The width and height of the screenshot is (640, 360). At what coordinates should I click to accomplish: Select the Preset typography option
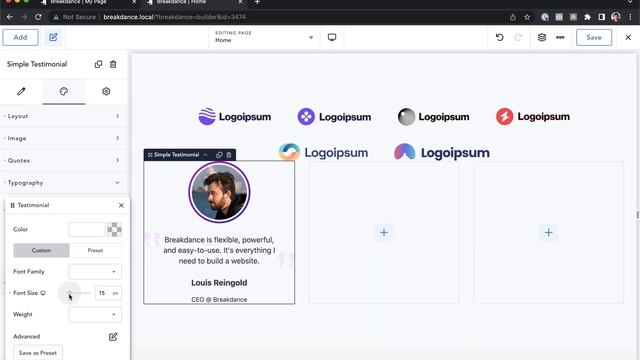(96, 250)
